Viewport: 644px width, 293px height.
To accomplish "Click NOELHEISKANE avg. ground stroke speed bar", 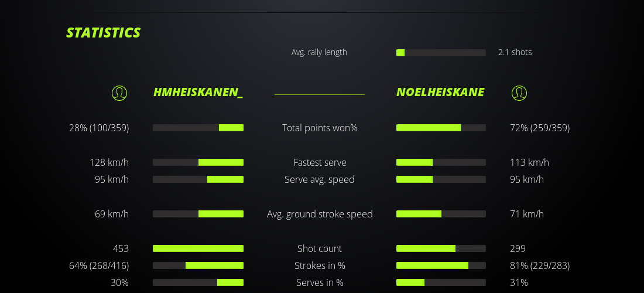I will point(441,214).
